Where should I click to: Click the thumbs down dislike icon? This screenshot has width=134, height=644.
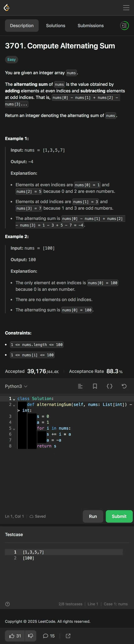click(x=31, y=636)
